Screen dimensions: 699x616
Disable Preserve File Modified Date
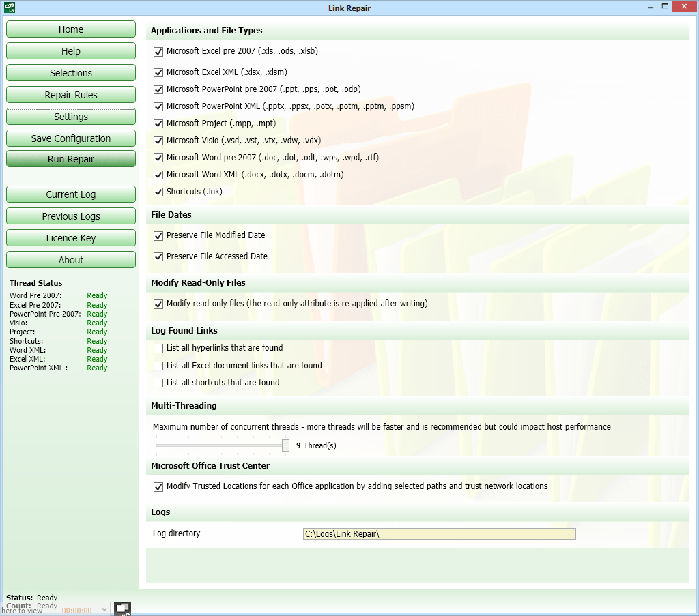[x=158, y=236]
